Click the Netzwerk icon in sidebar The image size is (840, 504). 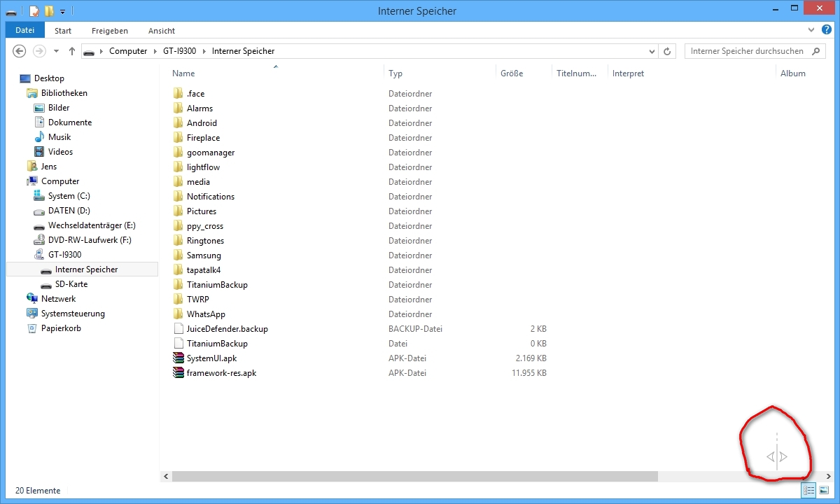32,299
